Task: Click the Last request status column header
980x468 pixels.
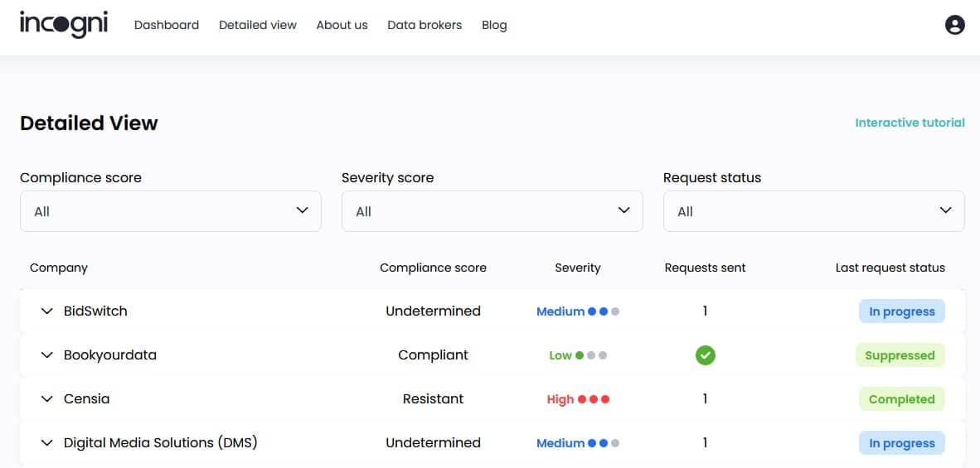Action: [890, 268]
